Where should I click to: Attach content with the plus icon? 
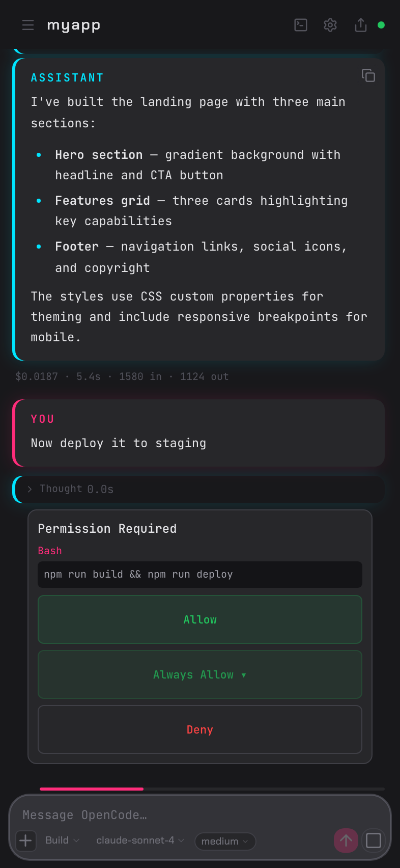pos(26,840)
